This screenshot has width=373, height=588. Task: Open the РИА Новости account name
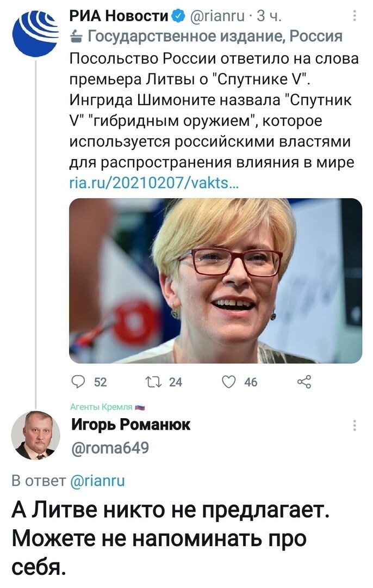tap(119, 16)
